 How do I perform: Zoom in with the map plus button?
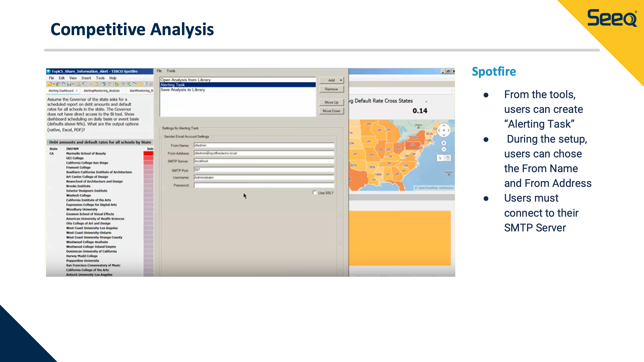click(x=444, y=143)
